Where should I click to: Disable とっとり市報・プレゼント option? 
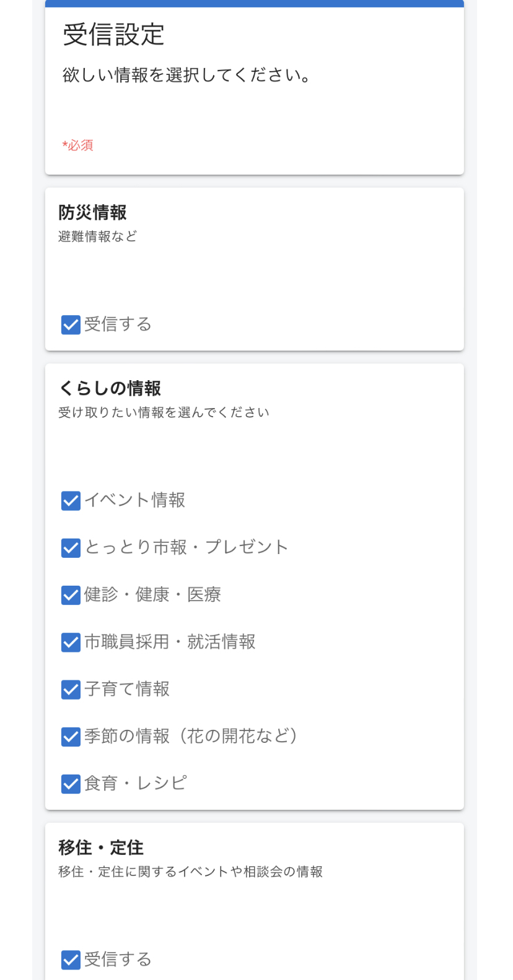point(70,547)
